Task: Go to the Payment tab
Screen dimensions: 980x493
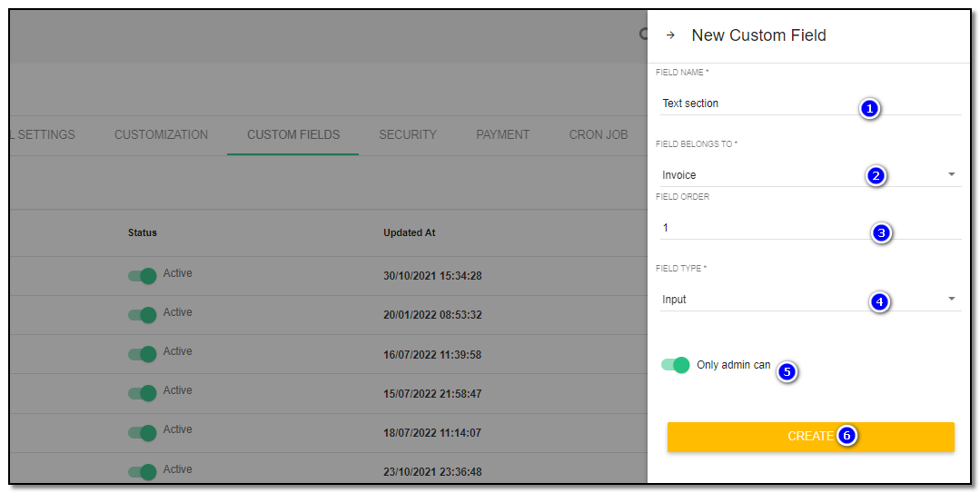Action: click(x=502, y=134)
